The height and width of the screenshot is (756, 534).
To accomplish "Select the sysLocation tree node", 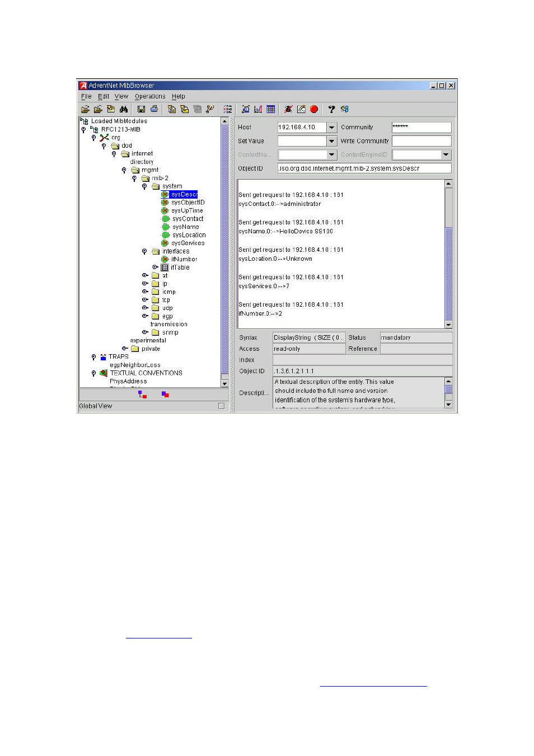I will [x=189, y=235].
